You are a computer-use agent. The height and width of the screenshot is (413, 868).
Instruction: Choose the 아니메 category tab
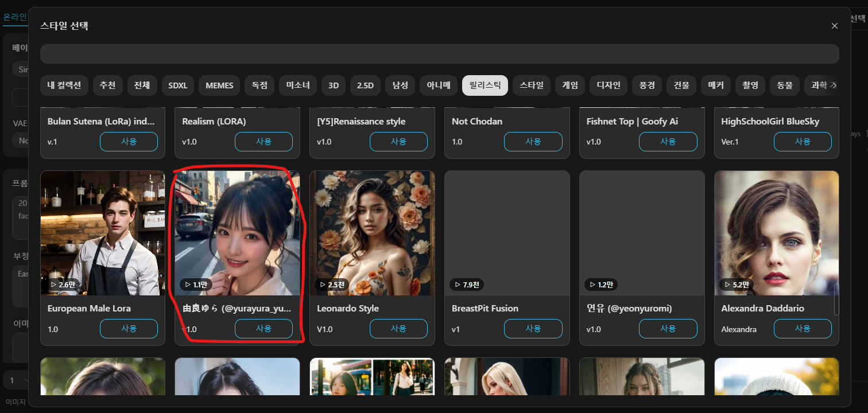tap(439, 85)
